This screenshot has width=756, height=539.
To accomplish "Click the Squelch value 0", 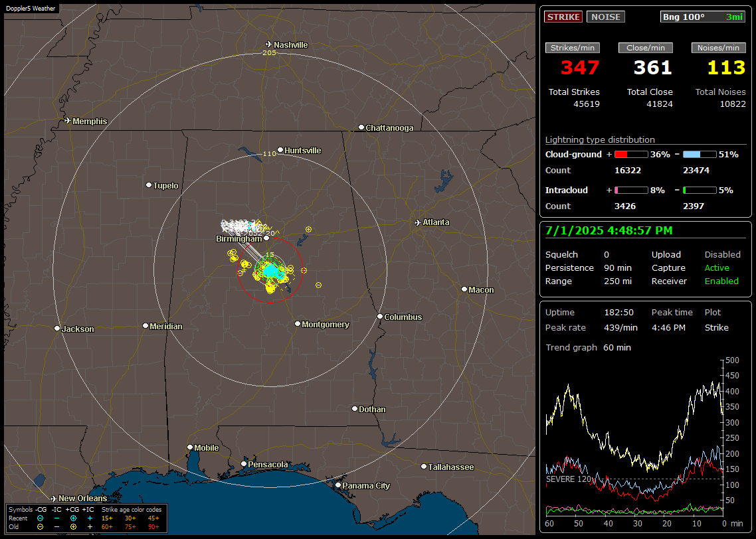I will click(607, 255).
